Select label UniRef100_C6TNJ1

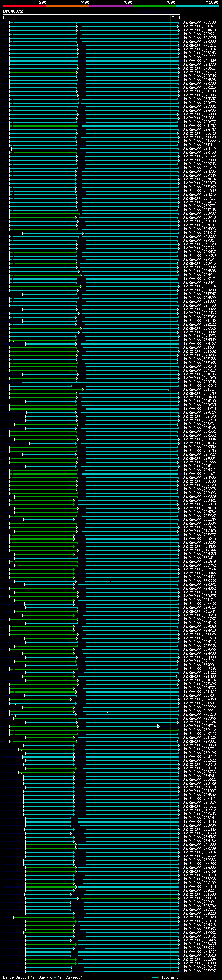[199, 145]
